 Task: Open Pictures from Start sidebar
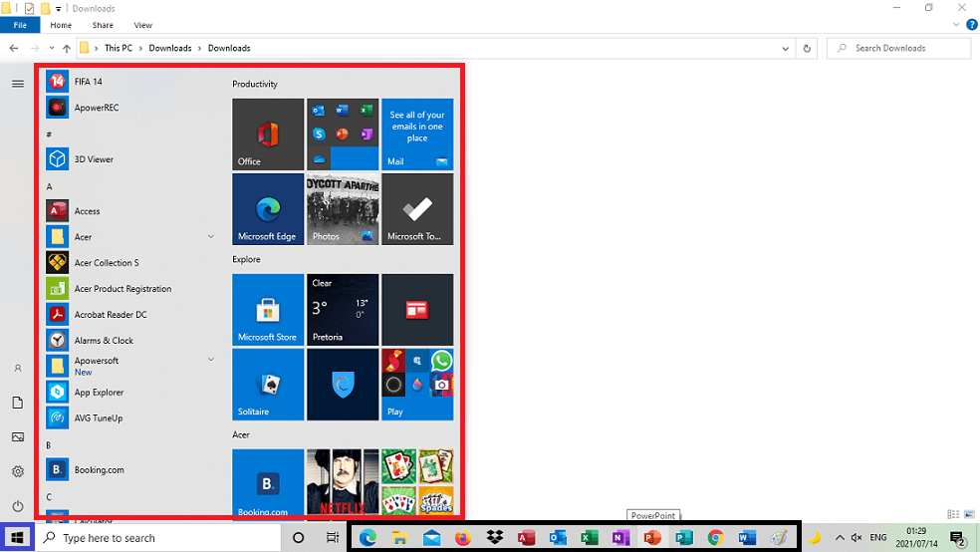click(18, 437)
